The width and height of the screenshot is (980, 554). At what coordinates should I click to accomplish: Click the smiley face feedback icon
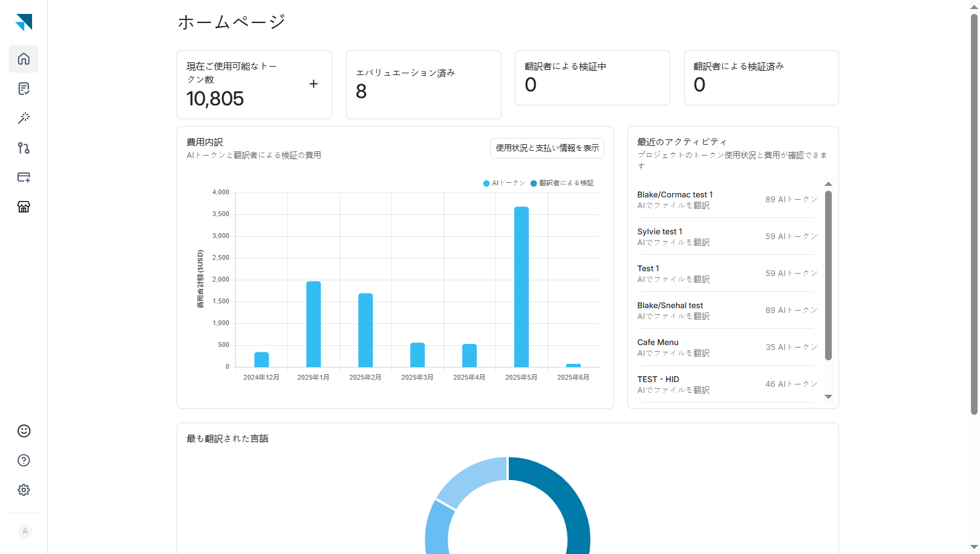point(24,430)
